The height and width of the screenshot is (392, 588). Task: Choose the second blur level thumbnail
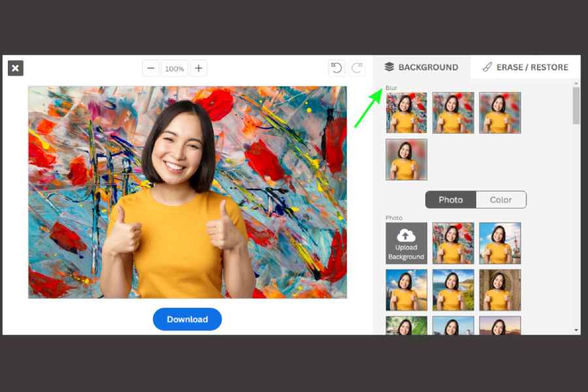click(453, 113)
